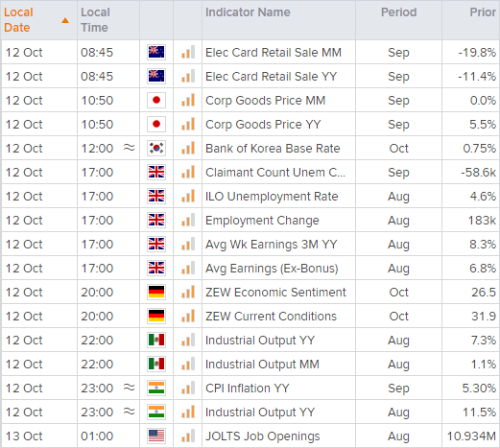
Task: Click the US flag beside JOLTS Job Openings
Action: [x=156, y=436]
